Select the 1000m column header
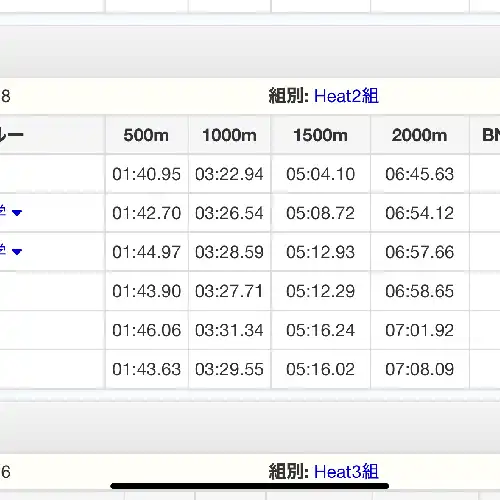 tap(229, 135)
